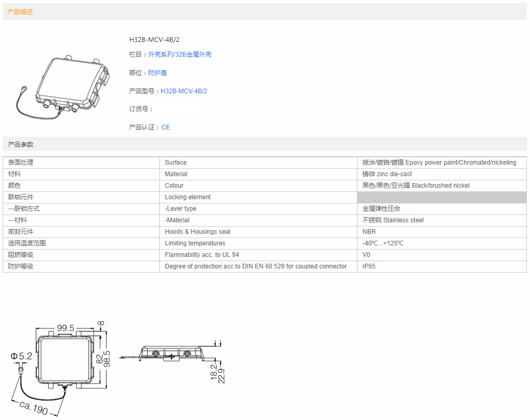
Task: Select the NBR seal value cell
Action: coord(369,232)
